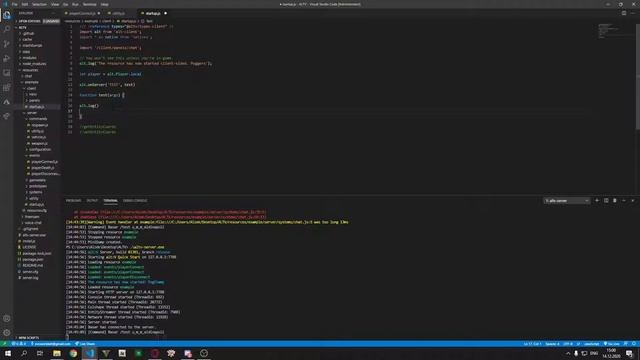Click the VS Code taskbar icon
Image resolution: width=640 pixels, height=360 pixels.
click(x=89, y=353)
